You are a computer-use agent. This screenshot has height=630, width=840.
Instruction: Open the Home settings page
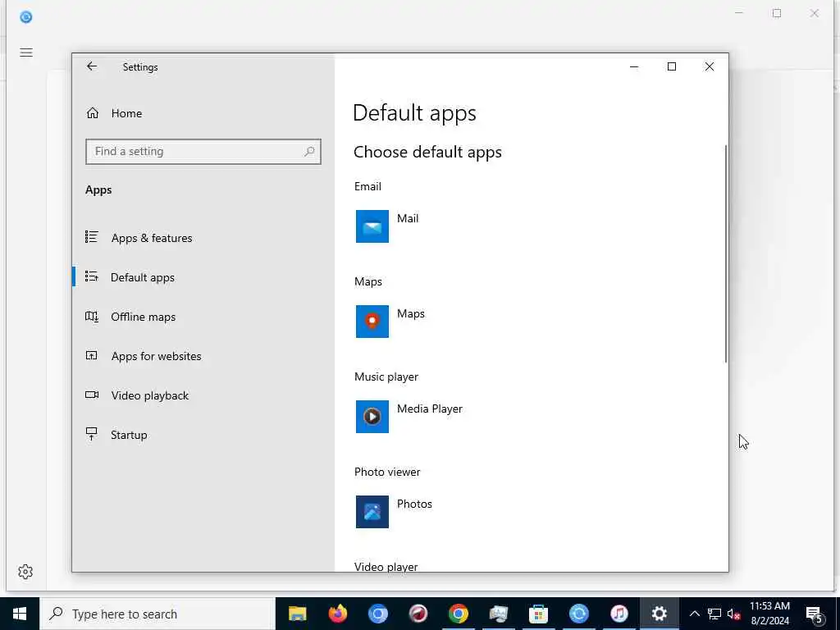point(126,113)
